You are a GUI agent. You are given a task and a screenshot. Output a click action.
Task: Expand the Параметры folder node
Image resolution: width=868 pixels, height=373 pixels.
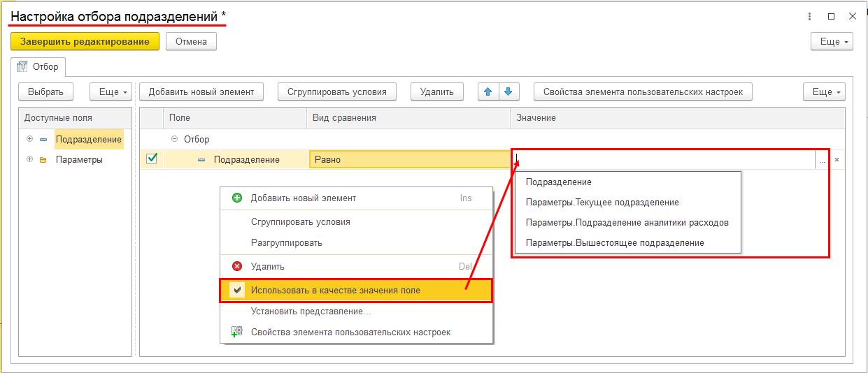click(x=29, y=159)
